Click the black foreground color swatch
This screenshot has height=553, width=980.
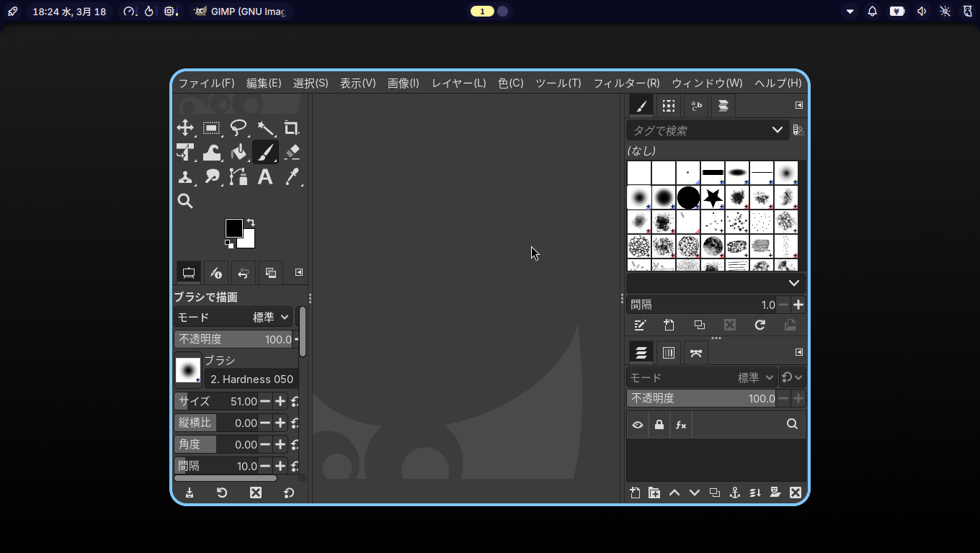point(233,228)
